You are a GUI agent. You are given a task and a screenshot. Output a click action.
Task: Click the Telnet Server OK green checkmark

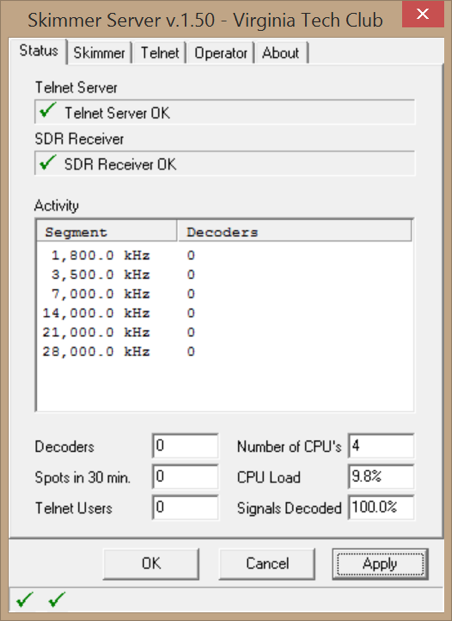coord(48,110)
